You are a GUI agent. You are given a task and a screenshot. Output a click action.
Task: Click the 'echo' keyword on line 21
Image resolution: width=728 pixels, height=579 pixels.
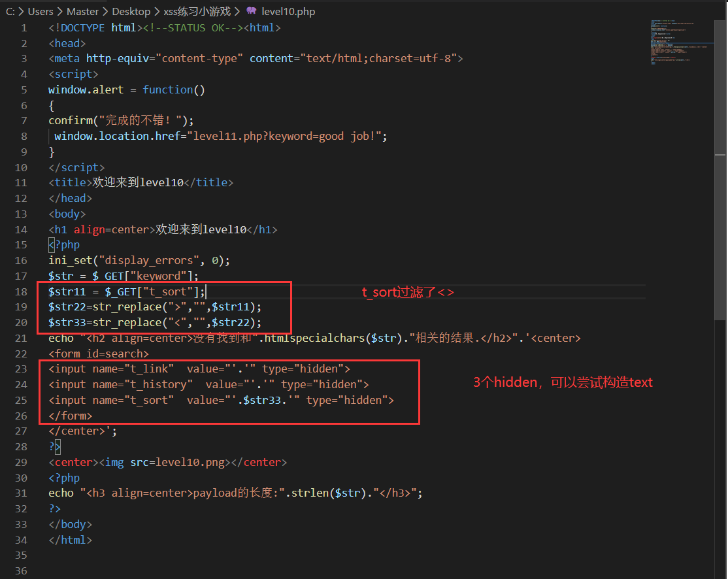coord(61,338)
